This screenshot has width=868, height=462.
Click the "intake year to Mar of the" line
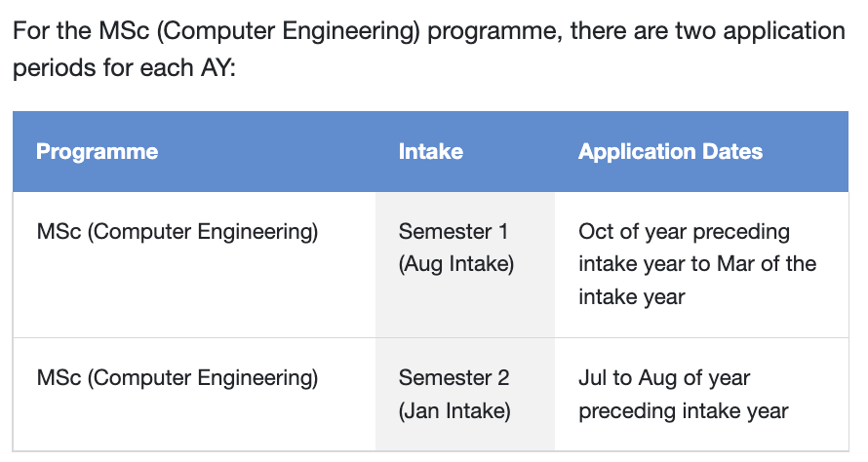tap(696, 264)
